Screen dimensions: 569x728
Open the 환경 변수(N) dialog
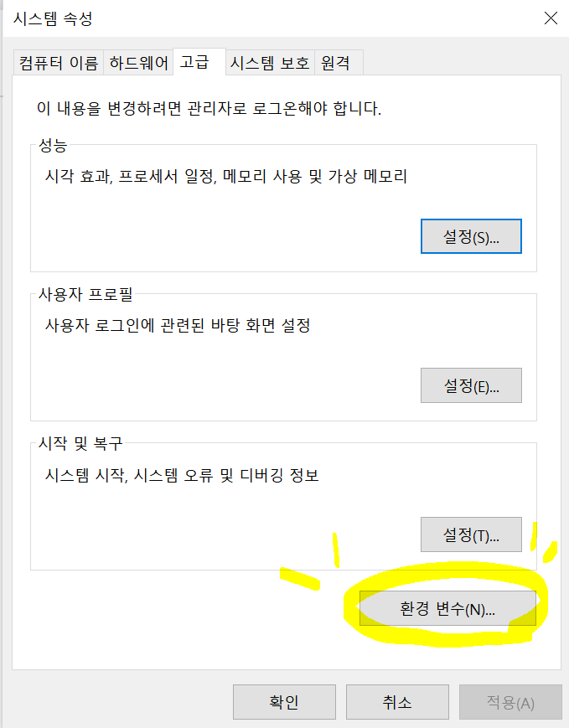(447, 608)
